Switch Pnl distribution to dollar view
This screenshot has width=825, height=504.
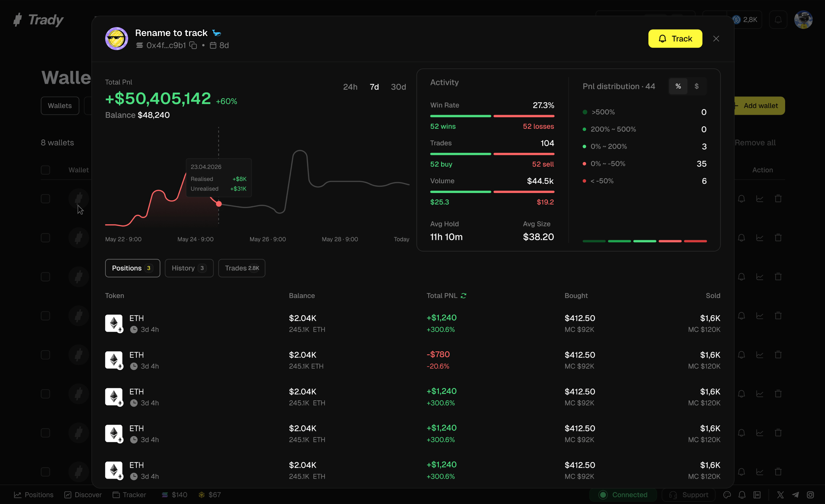pyautogui.click(x=696, y=86)
